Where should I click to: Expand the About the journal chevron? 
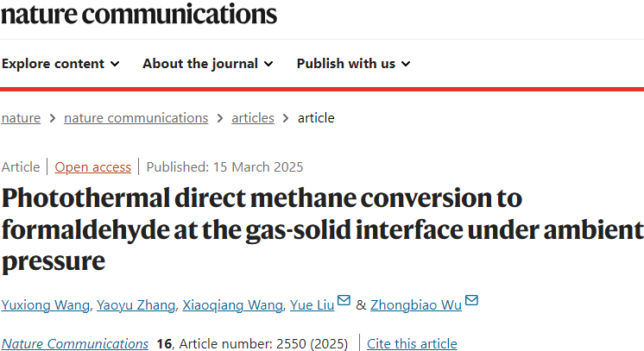(268, 64)
